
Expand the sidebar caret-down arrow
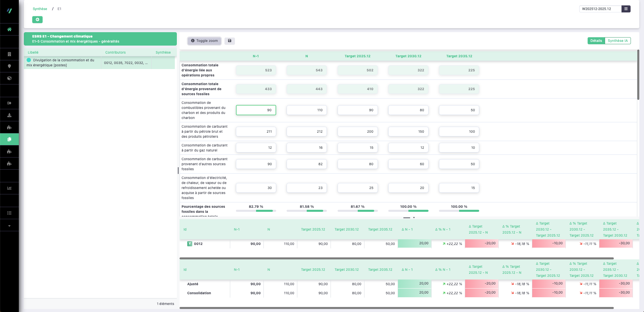coord(9,226)
